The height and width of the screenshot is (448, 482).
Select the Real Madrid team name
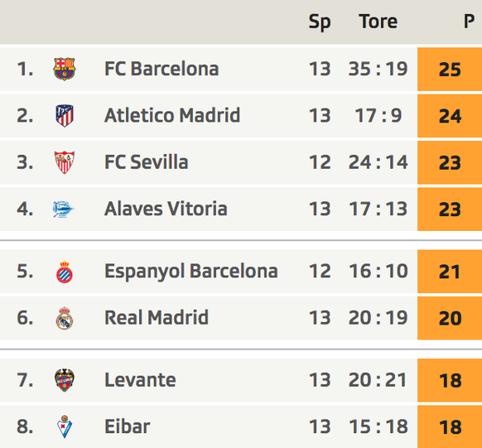click(157, 318)
